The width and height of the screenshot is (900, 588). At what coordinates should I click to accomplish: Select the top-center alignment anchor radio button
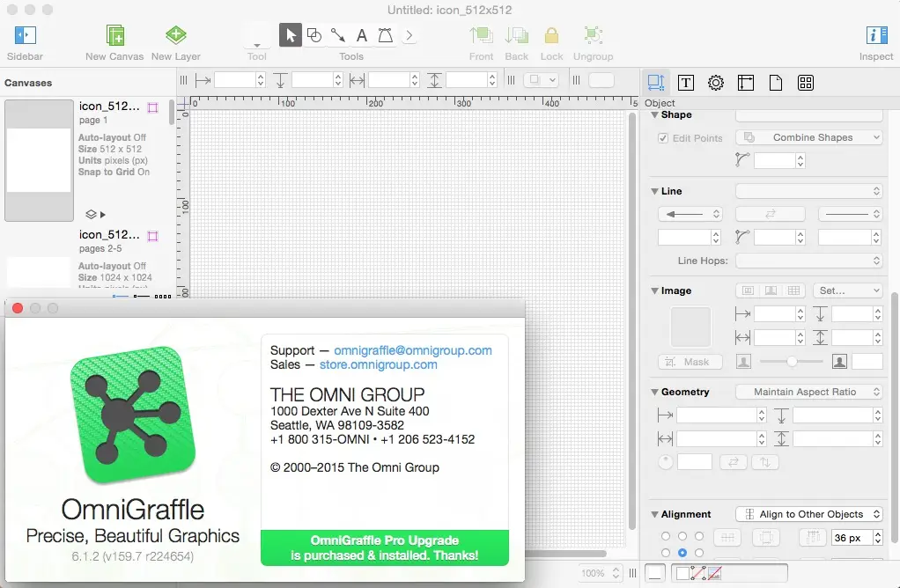(x=682, y=536)
